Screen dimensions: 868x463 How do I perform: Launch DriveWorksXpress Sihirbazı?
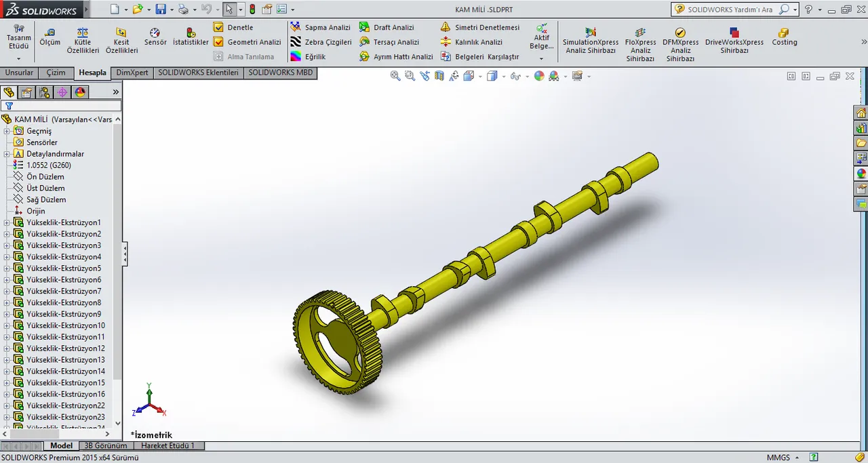pos(734,41)
